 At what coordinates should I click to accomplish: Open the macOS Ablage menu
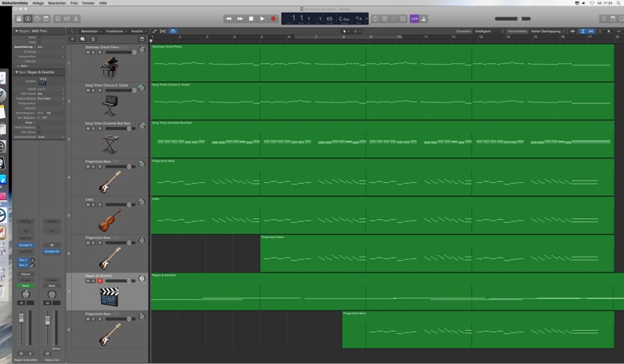click(x=38, y=3)
